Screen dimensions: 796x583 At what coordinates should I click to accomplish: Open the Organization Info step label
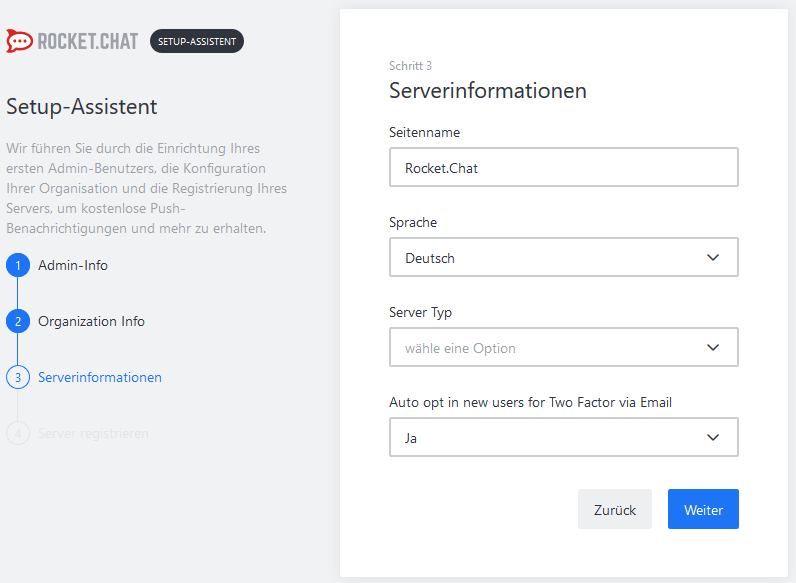pos(91,321)
